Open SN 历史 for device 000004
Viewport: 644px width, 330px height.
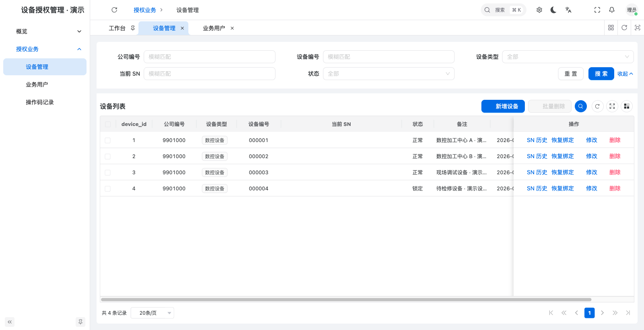click(537, 188)
